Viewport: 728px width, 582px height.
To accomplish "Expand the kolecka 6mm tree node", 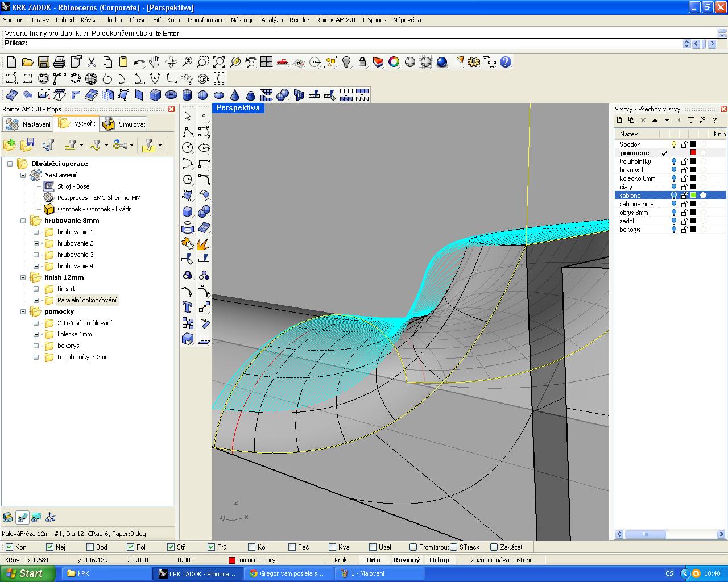I will (36, 334).
